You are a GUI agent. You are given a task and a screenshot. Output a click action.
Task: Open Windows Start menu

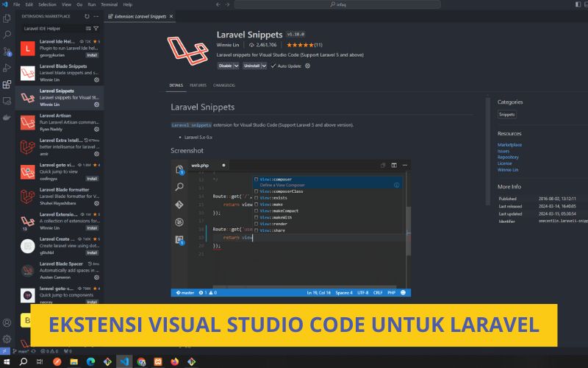[6, 361]
